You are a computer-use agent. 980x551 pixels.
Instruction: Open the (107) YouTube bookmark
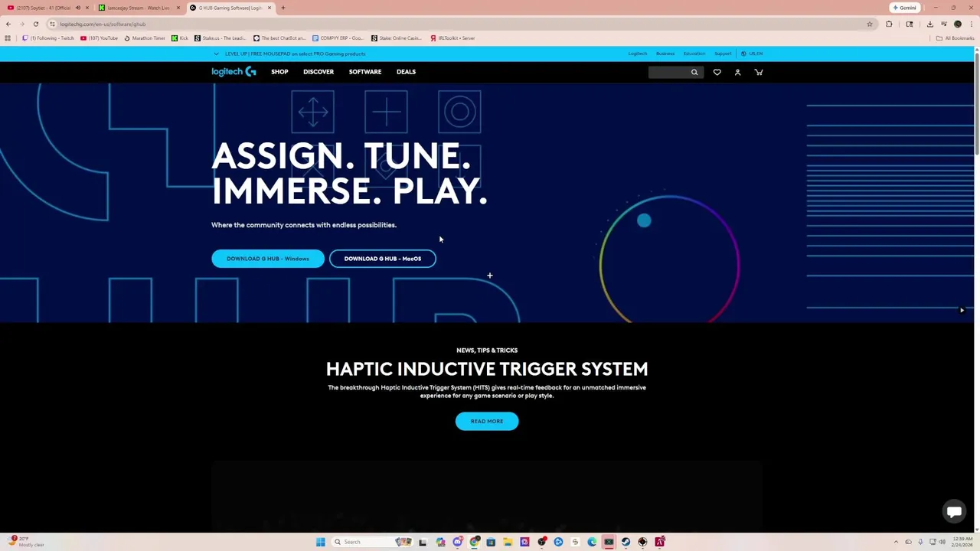pos(99,38)
